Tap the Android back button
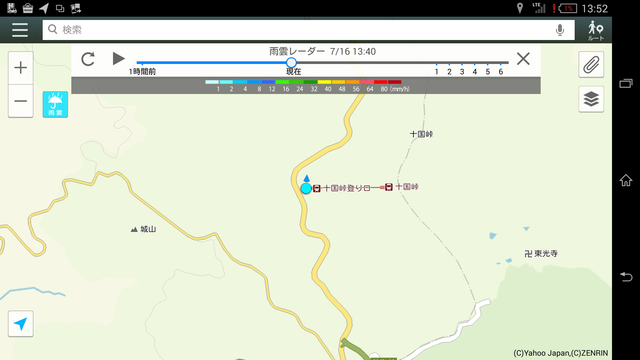 point(626,277)
